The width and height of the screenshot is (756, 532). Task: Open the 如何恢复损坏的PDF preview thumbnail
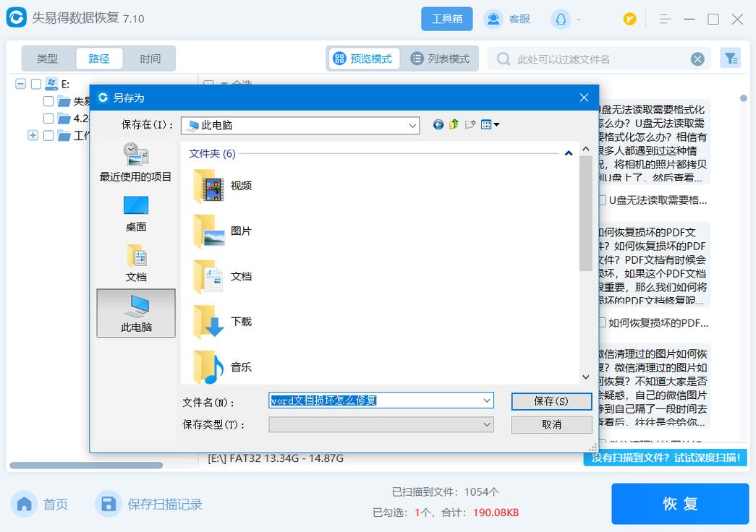[x=654, y=265]
